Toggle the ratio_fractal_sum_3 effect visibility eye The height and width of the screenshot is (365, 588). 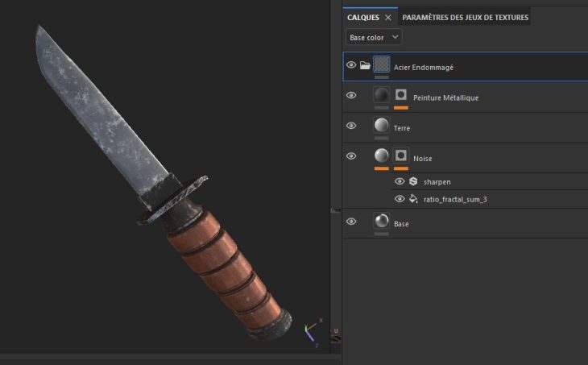click(400, 199)
